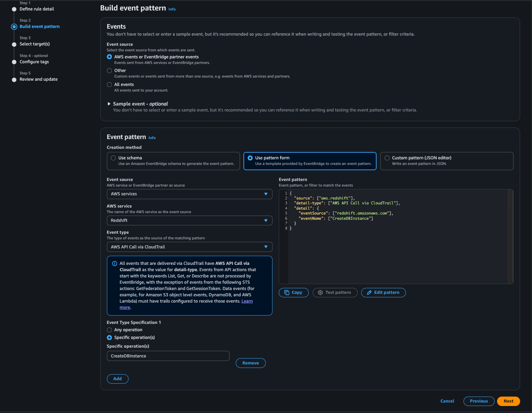Open Info link beside Event pattern heading
Viewport: 532px width, 413px height.
(152, 138)
